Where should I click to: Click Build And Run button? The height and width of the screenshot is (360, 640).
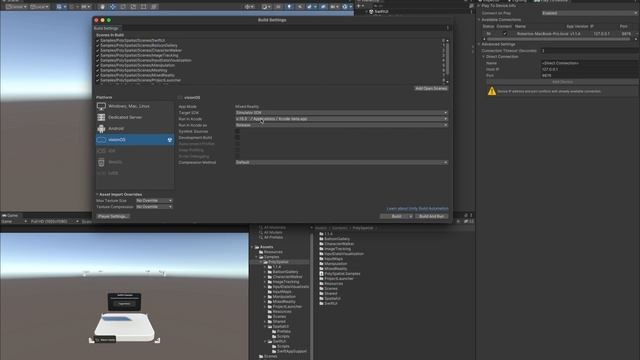click(x=431, y=216)
